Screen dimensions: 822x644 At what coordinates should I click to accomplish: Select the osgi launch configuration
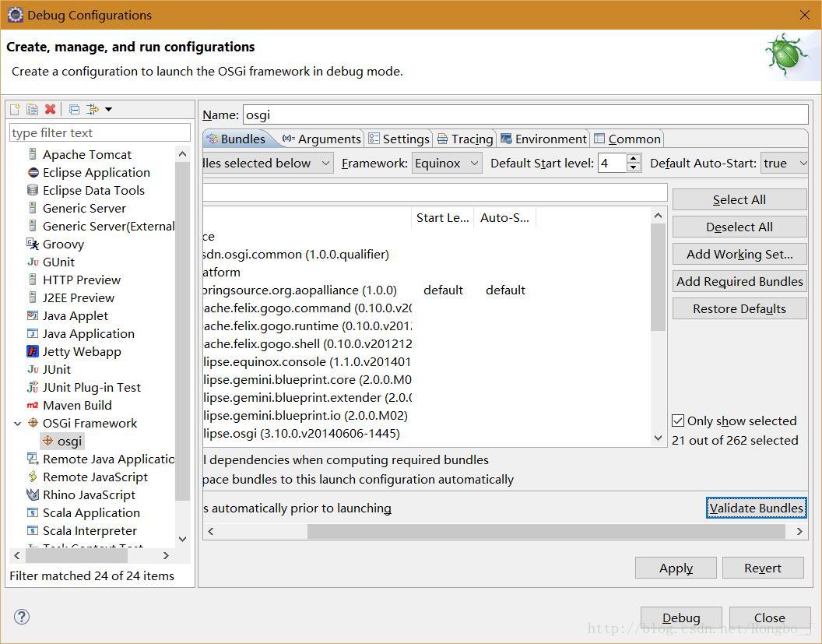pos(68,441)
